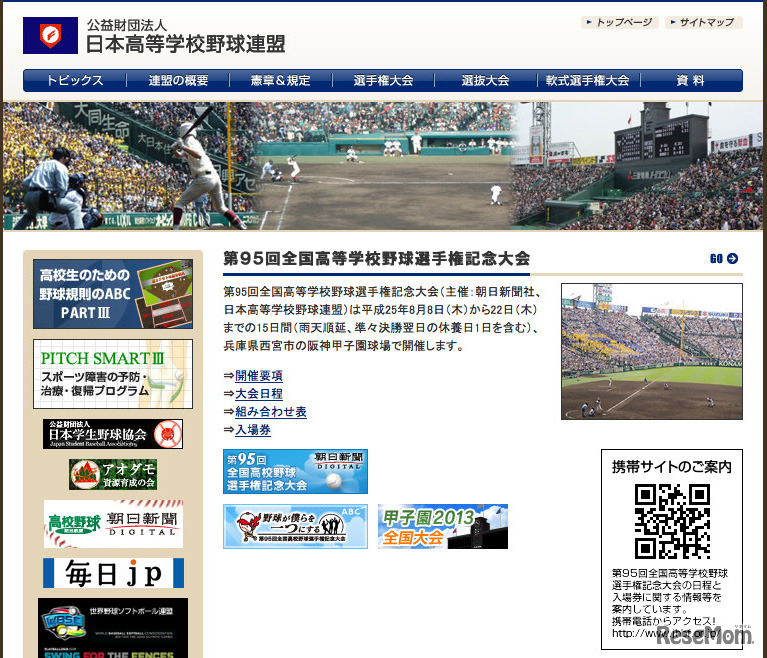The width and height of the screenshot is (767, 658).
Task: Click the federation shield logo
Action: [x=50, y=35]
